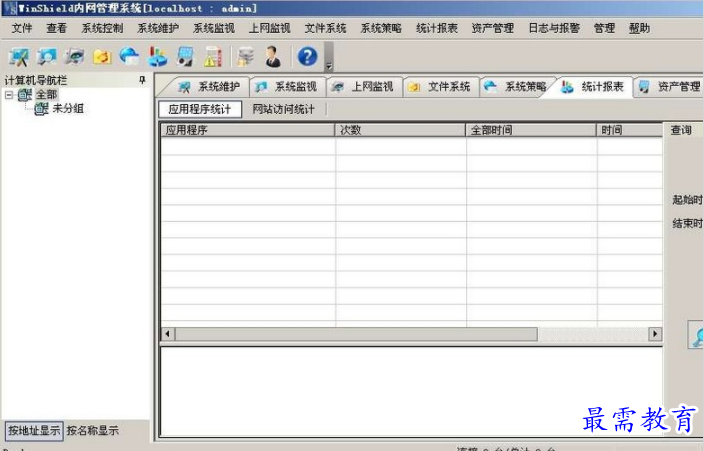Click the administrator user toolbar icon
The image size is (704, 451).
tap(273, 57)
